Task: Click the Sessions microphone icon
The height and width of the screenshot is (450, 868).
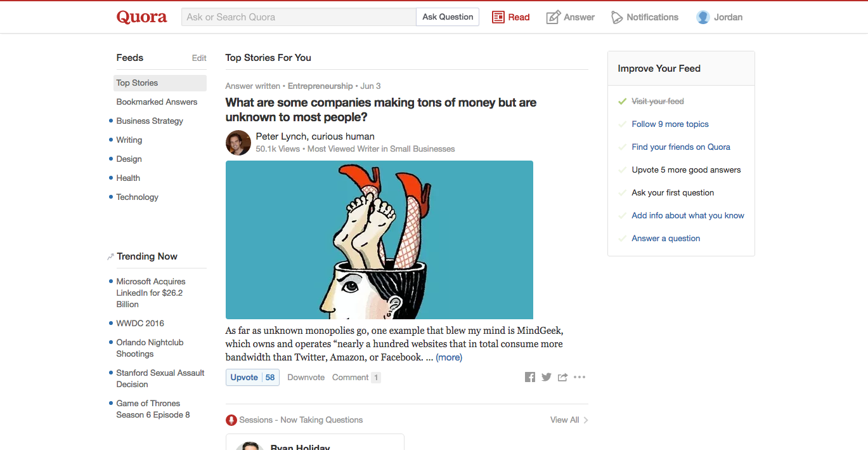Action: coord(231,420)
